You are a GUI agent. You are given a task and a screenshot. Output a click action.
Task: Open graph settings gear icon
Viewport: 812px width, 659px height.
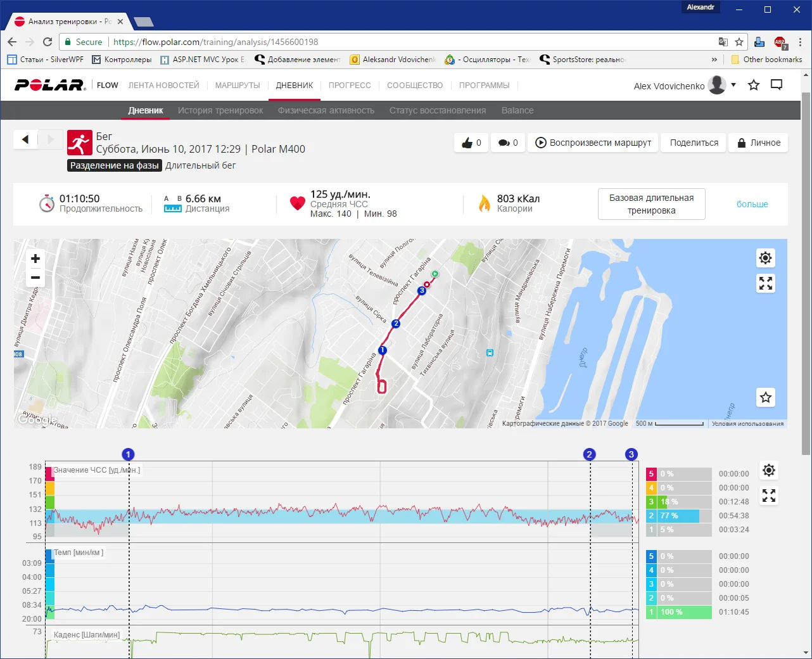tap(769, 470)
